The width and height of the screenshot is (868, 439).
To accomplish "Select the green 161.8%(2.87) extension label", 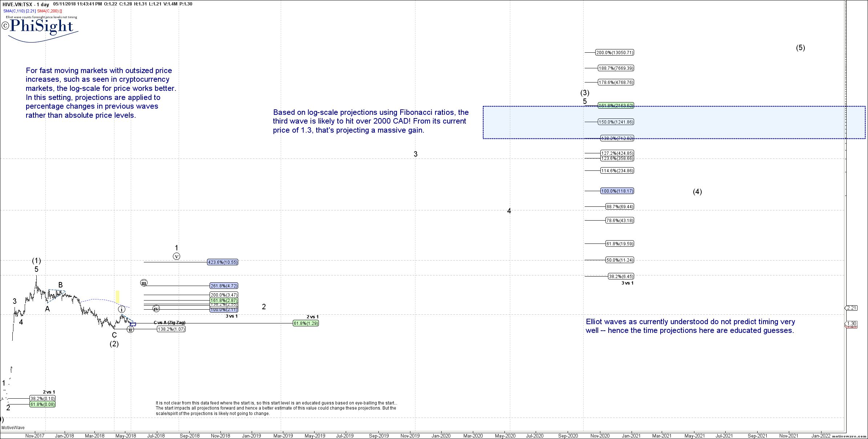I will click(x=224, y=301).
